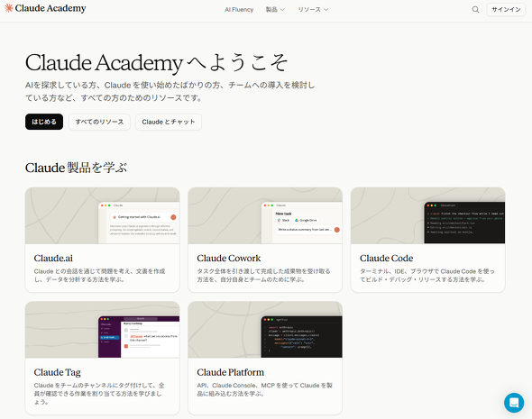
Task: Click the Claude Academy wordmark text
Action: pos(50,8)
